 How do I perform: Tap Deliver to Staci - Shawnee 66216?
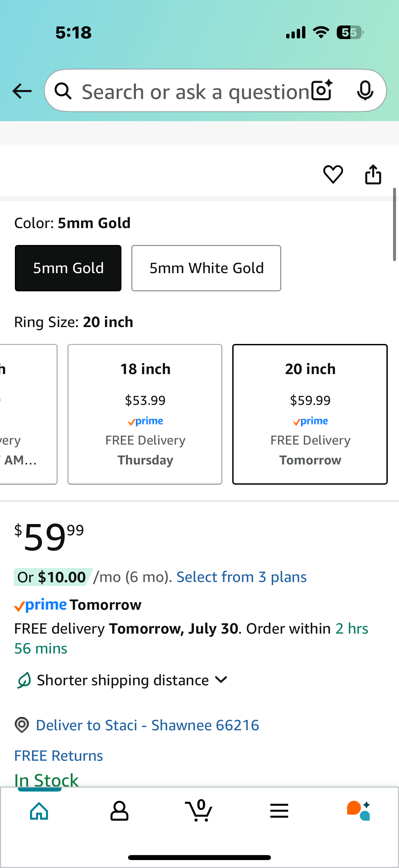coord(148,725)
